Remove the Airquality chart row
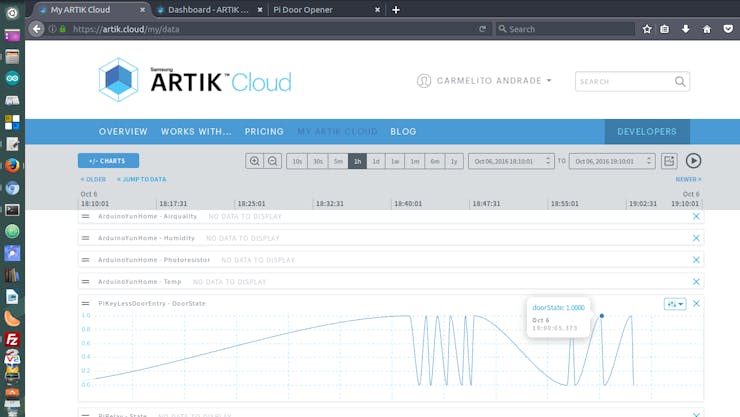 pyautogui.click(x=696, y=216)
